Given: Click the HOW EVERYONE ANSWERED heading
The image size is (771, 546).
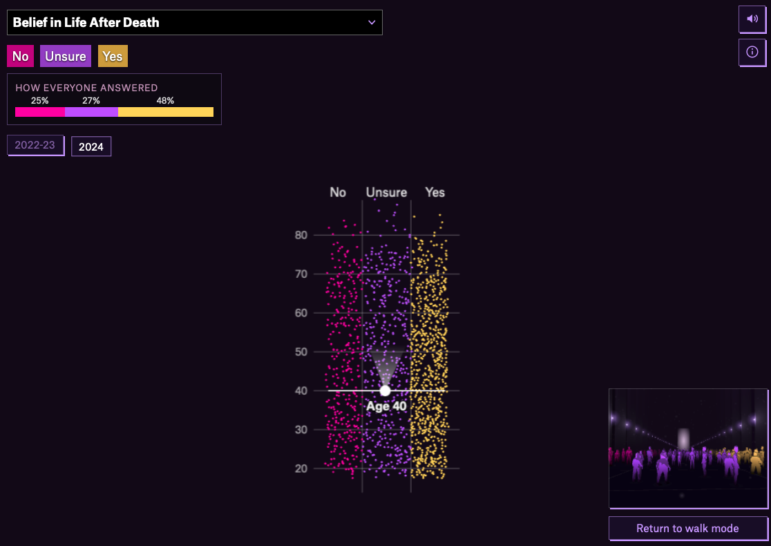Looking at the screenshot, I should tap(87, 88).
